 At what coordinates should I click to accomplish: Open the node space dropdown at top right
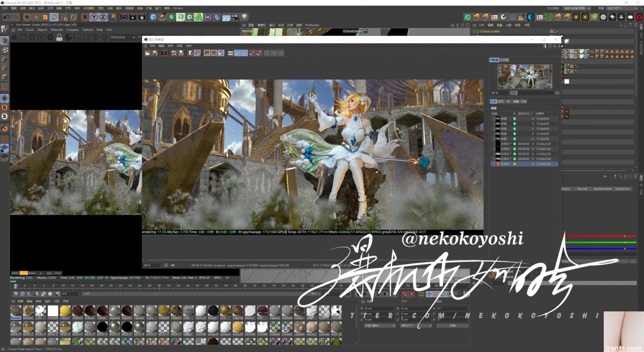[x=577, y=8]
